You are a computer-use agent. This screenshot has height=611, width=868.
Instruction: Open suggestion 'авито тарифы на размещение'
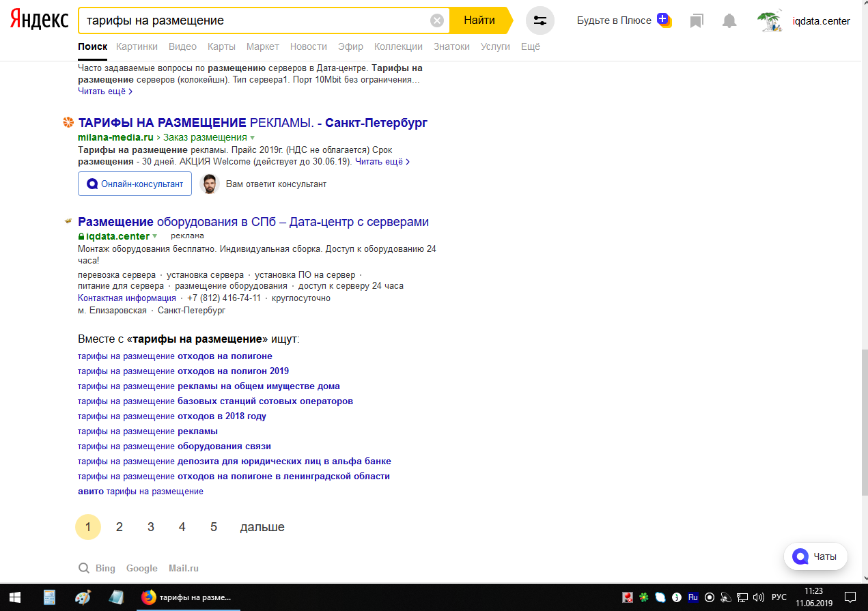pyautogui.click(x=141, y=492)
